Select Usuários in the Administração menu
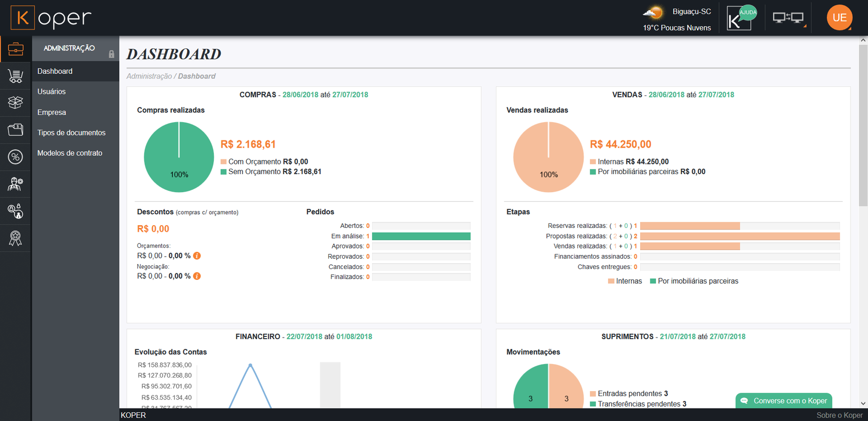Screen dimensions: 868x421 click(x=52, y=92)
